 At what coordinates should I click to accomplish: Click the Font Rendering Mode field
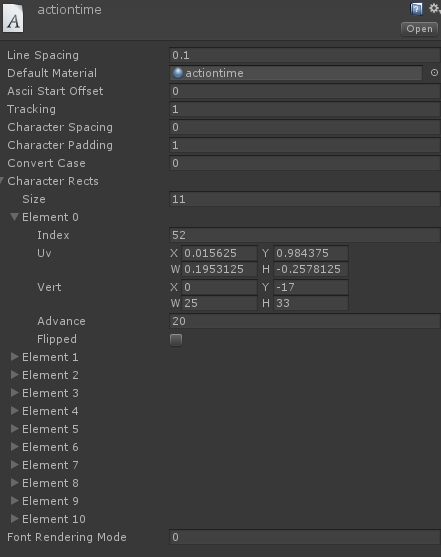pos(305,537)
